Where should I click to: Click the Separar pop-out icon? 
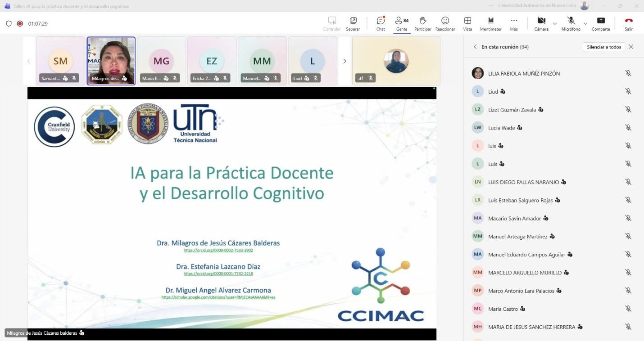click(x=353, y=21)
